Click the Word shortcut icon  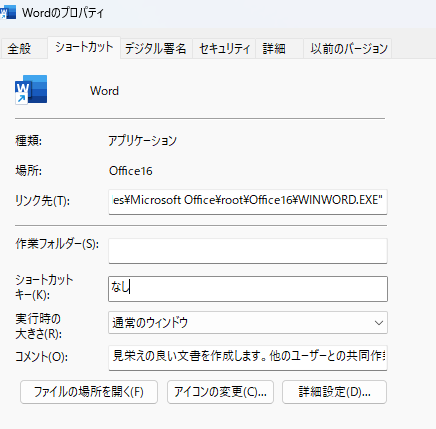[x=31, y=90]
